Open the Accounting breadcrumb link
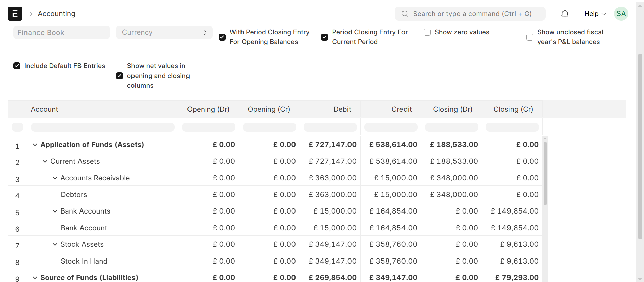The height and width of the screenshot is (282, 644). pos(56,14)
